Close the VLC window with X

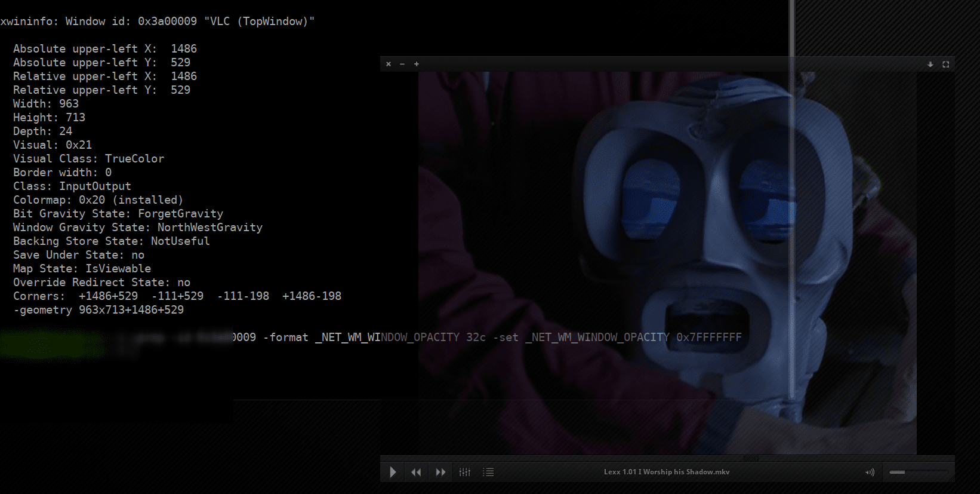coord(389,64)
